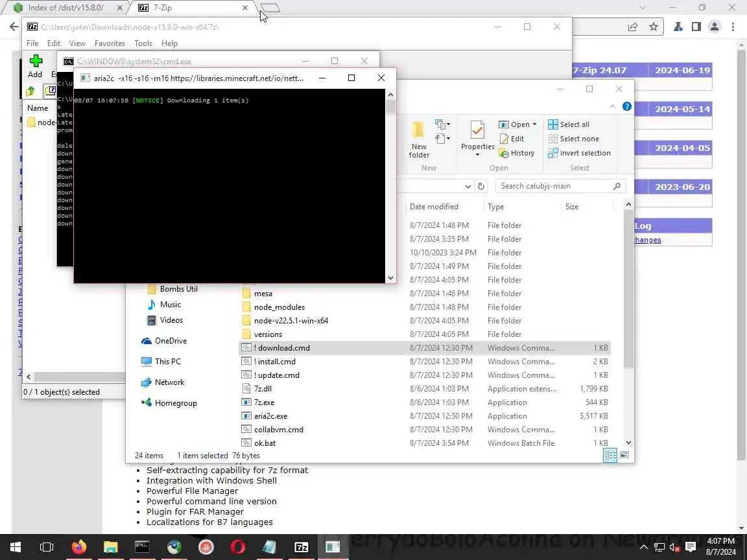The width and height of the screenshot is (747, 560).
Task: Expand the new item dropdown in ribbon
Action: (443, 124)
